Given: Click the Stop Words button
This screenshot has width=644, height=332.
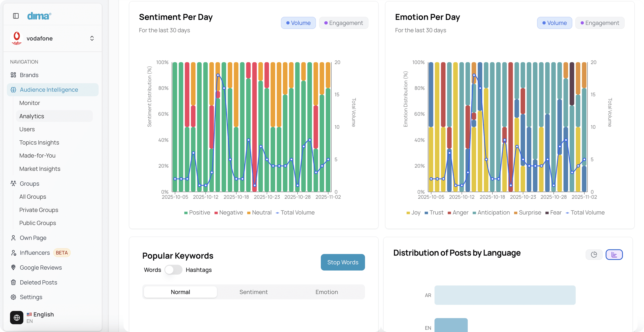Looking at the screenshot, I should (x=342, y=262).
